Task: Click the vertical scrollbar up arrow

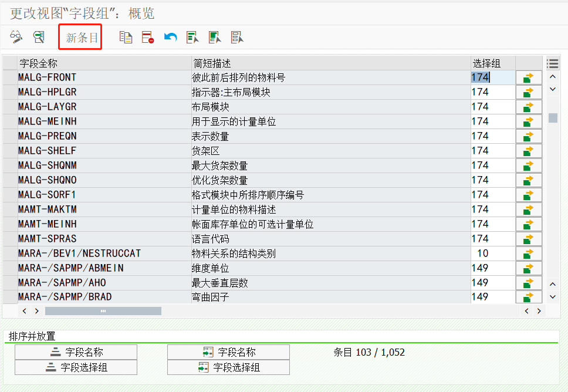Action: [552, 77]
